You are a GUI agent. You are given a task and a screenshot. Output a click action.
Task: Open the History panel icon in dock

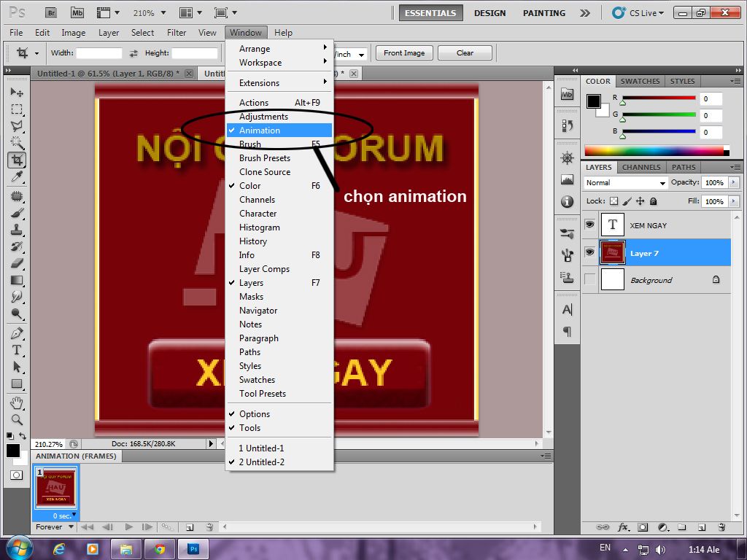coord(567,125)
